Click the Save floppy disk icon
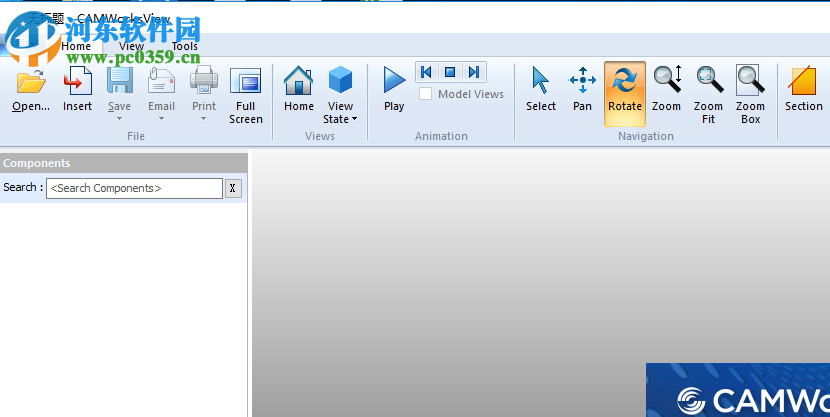Viewport: 830px width, 417px height. click(120, 81)
